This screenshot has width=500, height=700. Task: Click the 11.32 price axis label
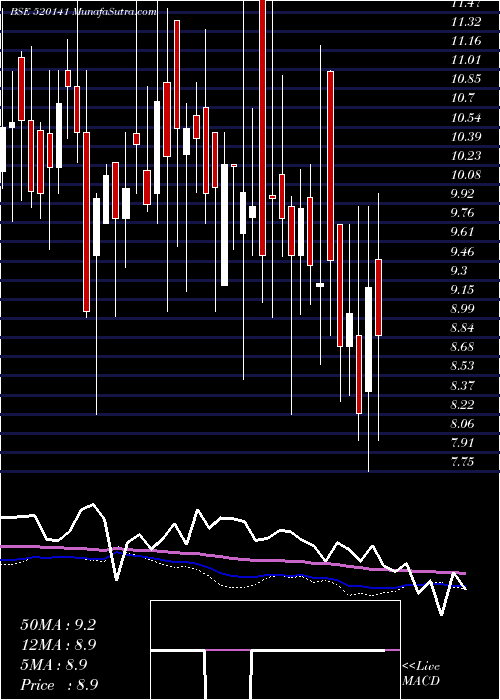pyautogui.click(x=466, y=22)
